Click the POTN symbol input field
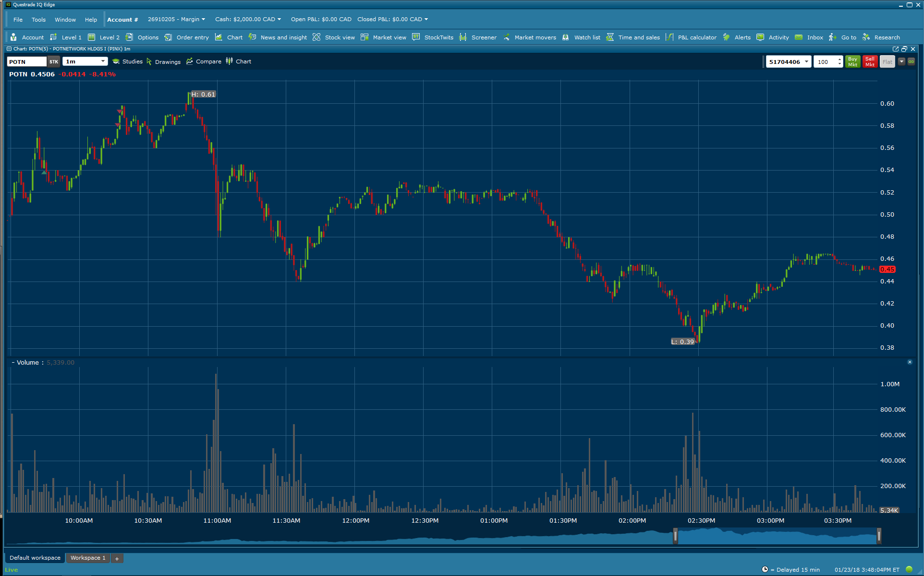Screen dimensions: 924x576 [x=27, y=61]
